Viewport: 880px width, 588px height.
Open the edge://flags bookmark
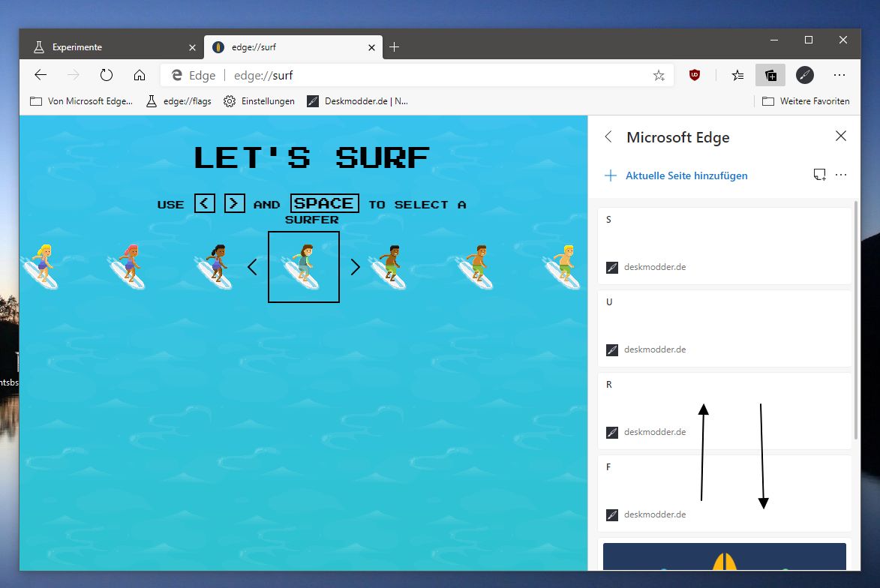pos(179,101)
